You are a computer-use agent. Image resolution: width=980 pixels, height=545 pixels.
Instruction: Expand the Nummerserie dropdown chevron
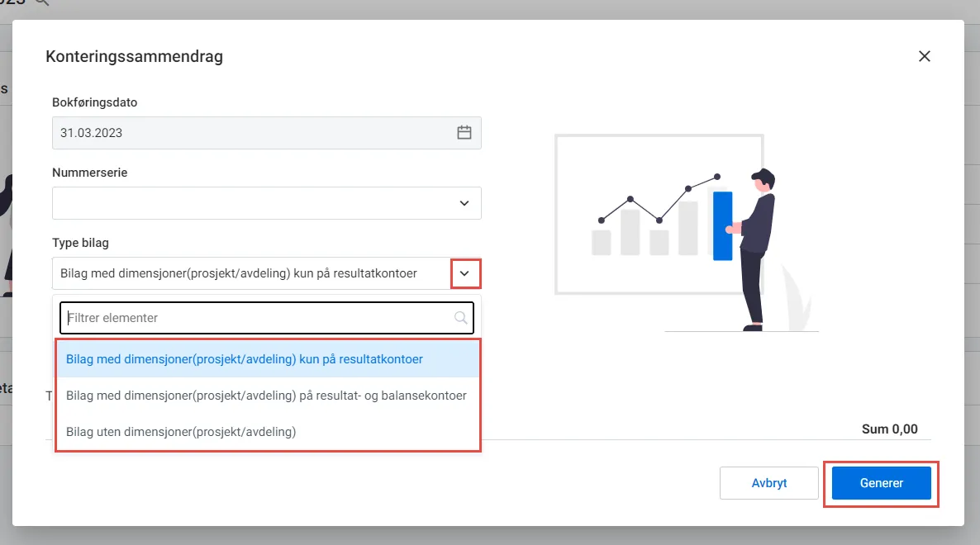tap(464, 203)
